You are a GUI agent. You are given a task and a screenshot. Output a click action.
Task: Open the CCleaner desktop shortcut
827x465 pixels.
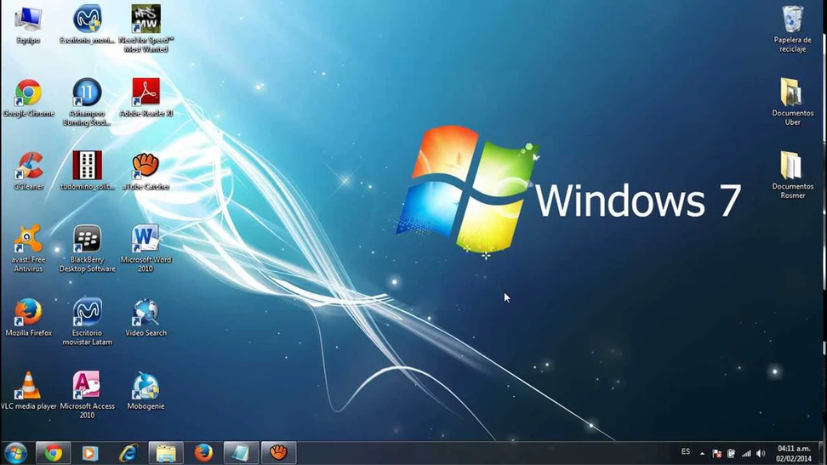29,166
